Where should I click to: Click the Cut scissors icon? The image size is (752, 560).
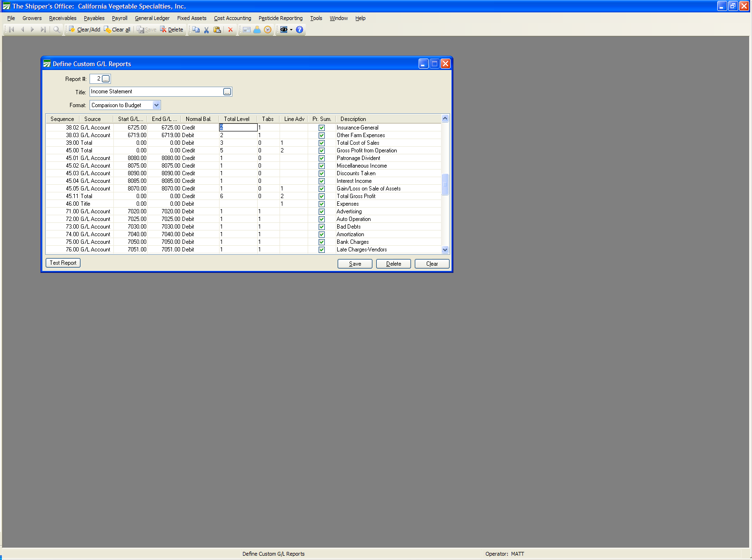[x=207, y=30]
